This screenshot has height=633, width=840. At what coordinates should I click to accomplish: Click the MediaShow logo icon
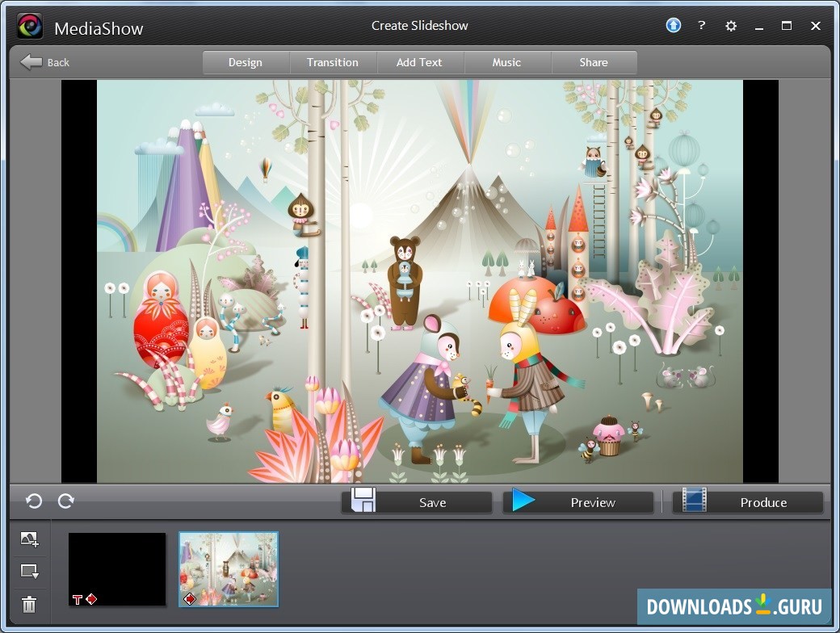pyautogui.click(x=29, y=27)
